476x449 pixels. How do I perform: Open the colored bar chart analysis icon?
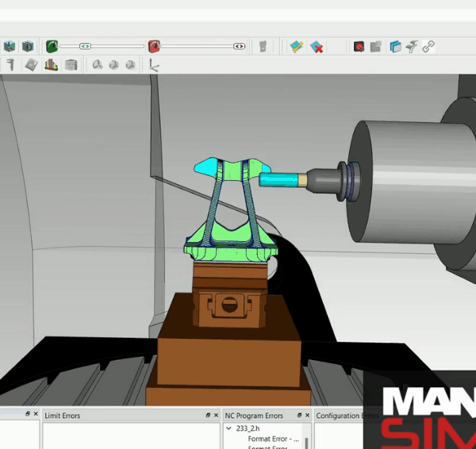[x=52, y=65]
